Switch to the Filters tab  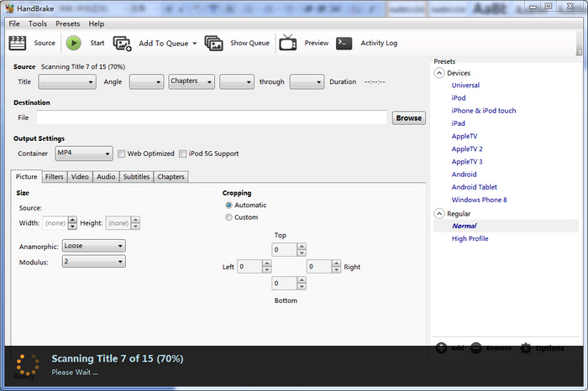pos(55,177)
